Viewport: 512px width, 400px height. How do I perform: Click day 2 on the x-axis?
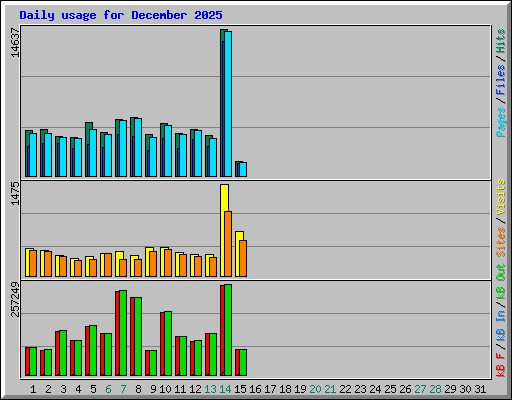point(48,389)
